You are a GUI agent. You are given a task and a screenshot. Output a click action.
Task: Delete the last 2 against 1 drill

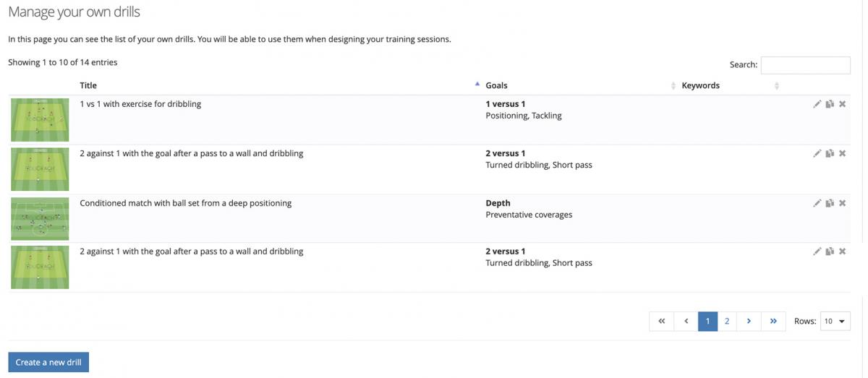coord(842,252)
